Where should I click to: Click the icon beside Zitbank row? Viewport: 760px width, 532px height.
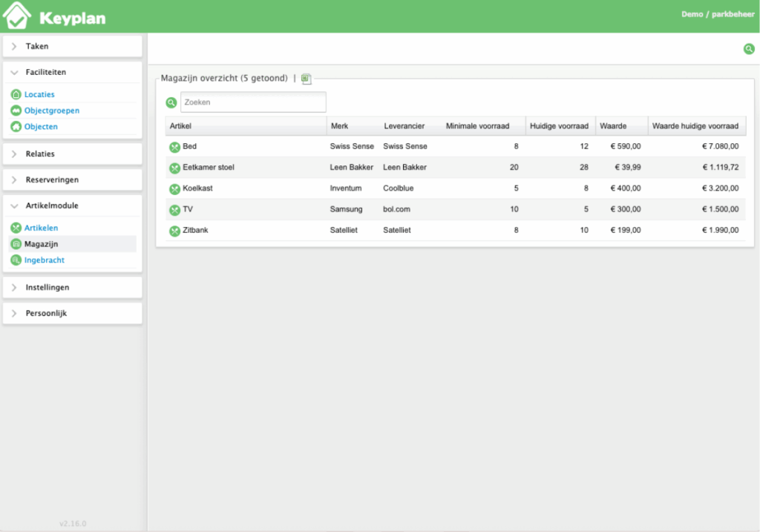pos(174,231)
